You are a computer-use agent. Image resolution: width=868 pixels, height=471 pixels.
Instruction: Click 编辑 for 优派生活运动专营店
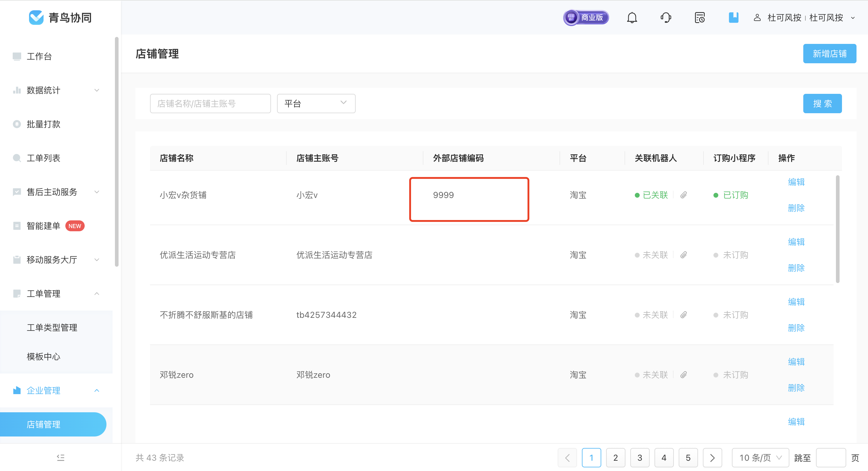[x=796, y=242]
